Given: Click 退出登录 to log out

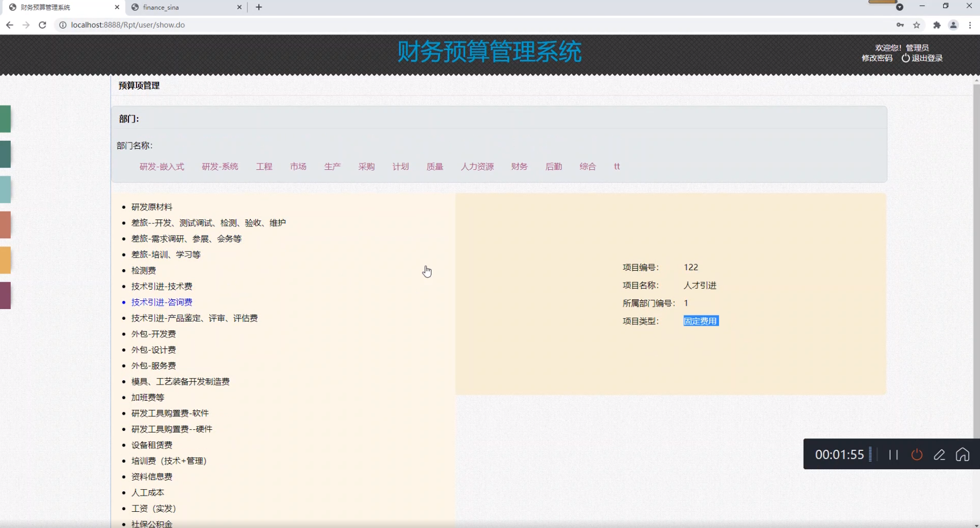Looking at the screenshot, I should coord(922,58).
